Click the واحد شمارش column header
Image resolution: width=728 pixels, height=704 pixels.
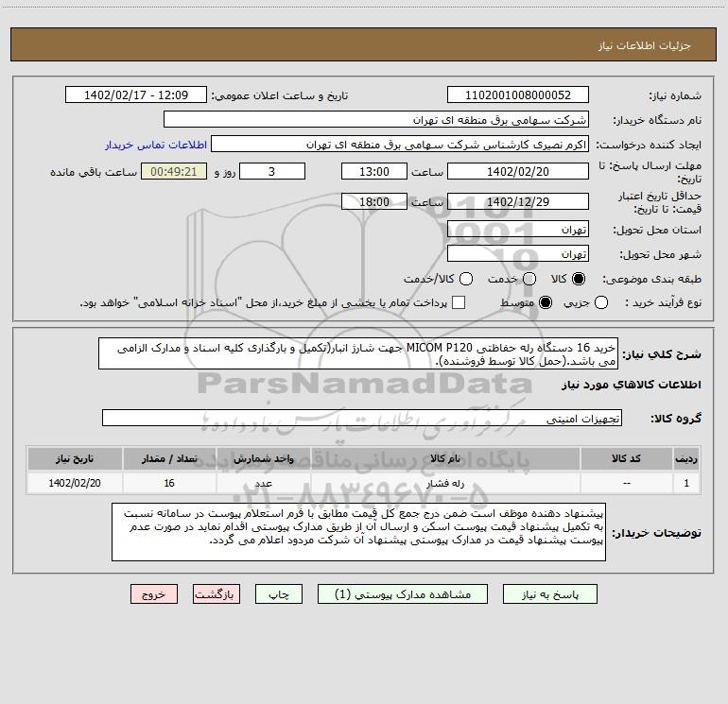click(x=263, y=458)
